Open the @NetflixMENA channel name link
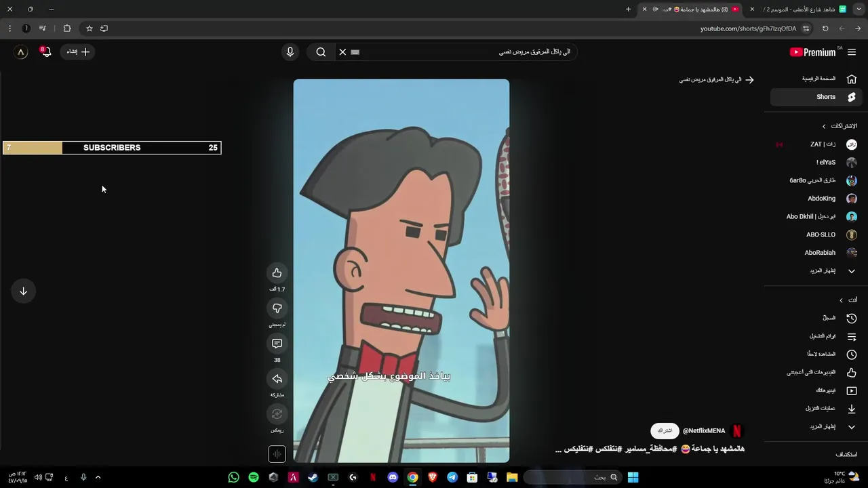The height and width of the screenshot is (488, 868). tap(704, 431)
